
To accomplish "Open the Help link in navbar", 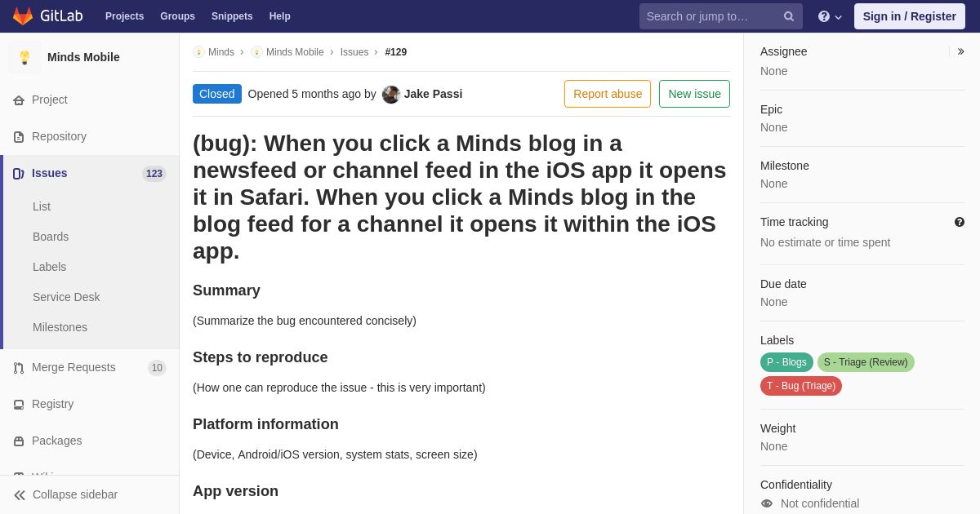I will (280, 16).
